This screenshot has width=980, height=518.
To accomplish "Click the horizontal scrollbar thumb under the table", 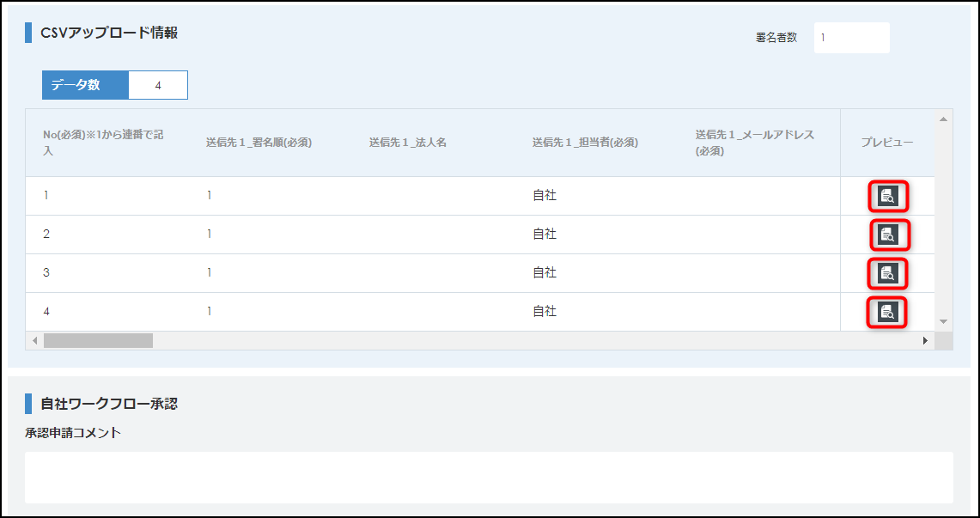I will [x=98, y=341].
